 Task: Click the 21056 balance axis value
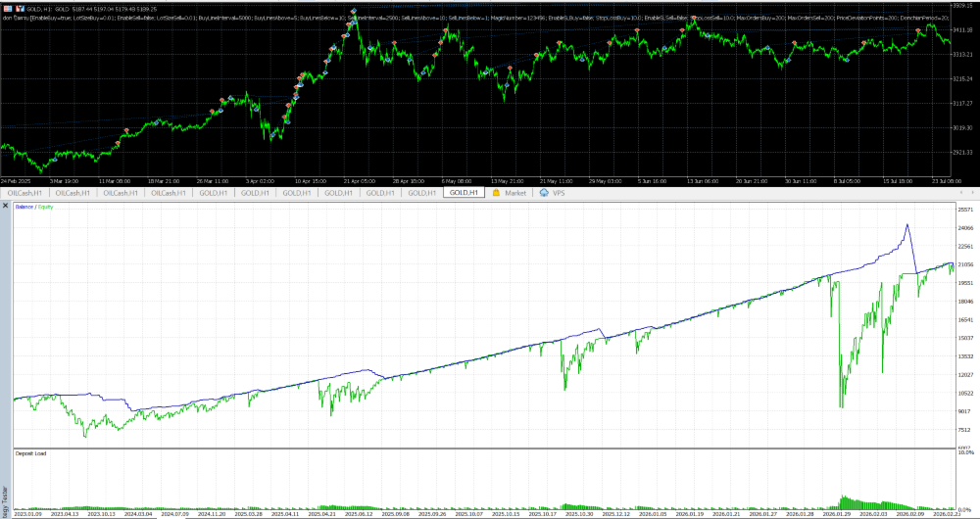[964, 264]
